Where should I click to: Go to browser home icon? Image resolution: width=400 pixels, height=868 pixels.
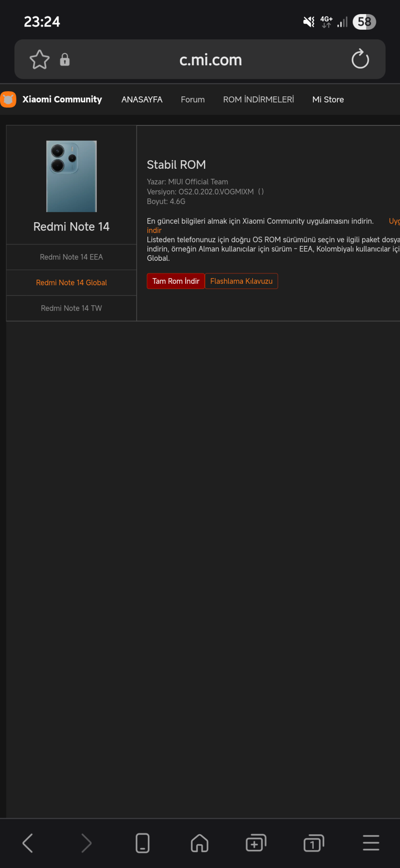200,843
